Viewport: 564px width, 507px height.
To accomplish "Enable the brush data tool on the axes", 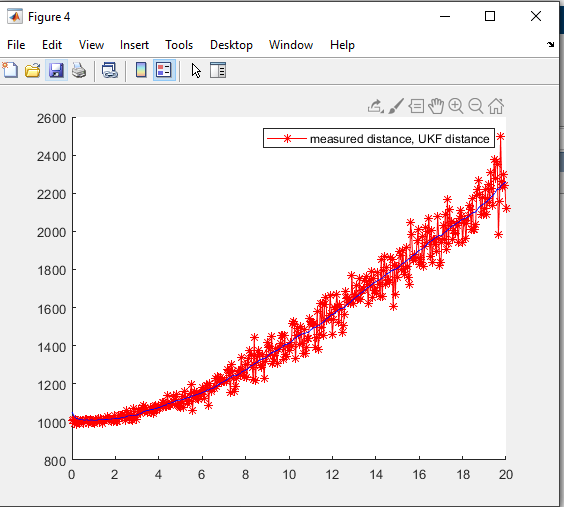I will (x=396, y=106).
